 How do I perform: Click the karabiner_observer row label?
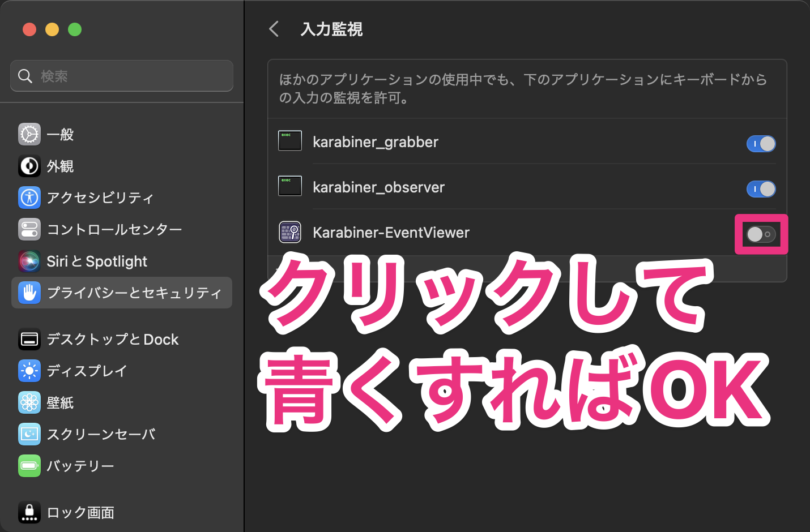pos(379,187)
